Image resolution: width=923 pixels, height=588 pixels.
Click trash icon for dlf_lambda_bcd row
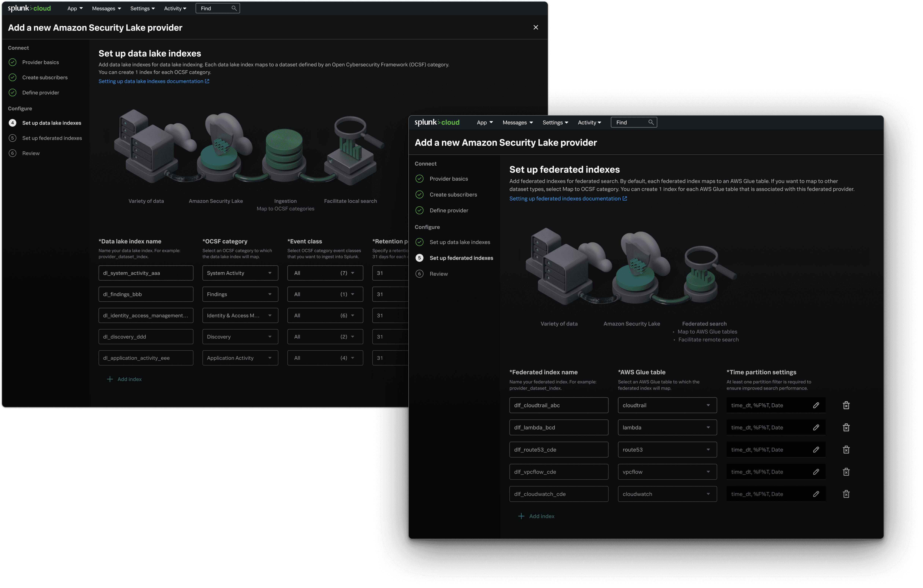(846, 427)
